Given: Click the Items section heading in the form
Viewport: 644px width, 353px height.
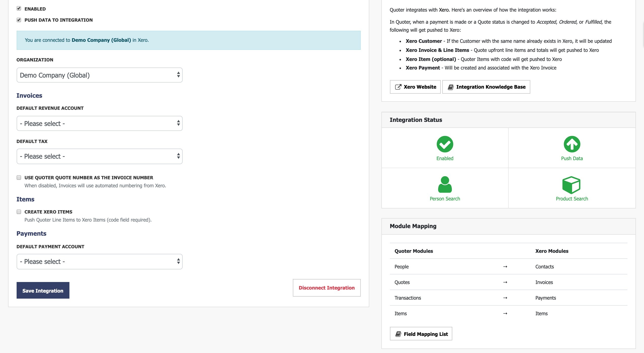Looking at the screenshot, I should pos(25,199).
